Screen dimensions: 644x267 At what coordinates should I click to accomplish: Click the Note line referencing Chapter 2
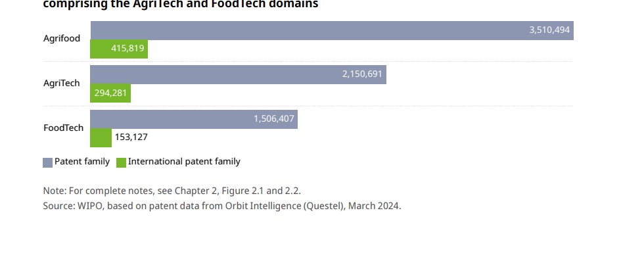coord(172,191)
